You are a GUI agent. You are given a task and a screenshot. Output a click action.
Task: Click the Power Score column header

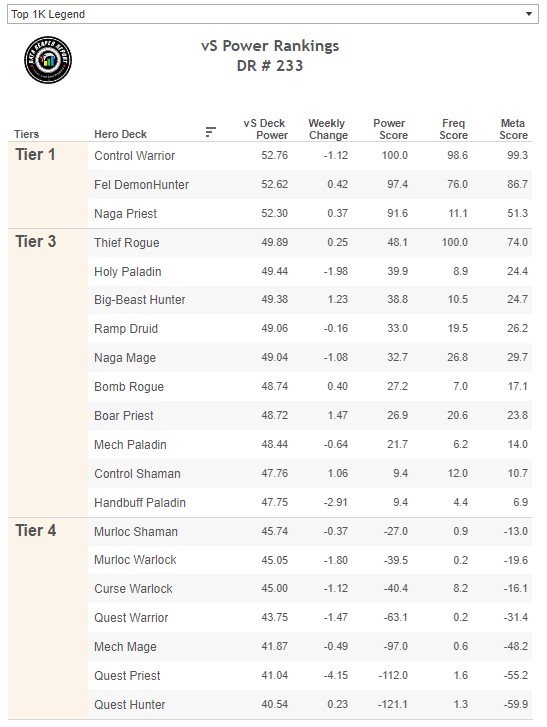coord(390,129)
